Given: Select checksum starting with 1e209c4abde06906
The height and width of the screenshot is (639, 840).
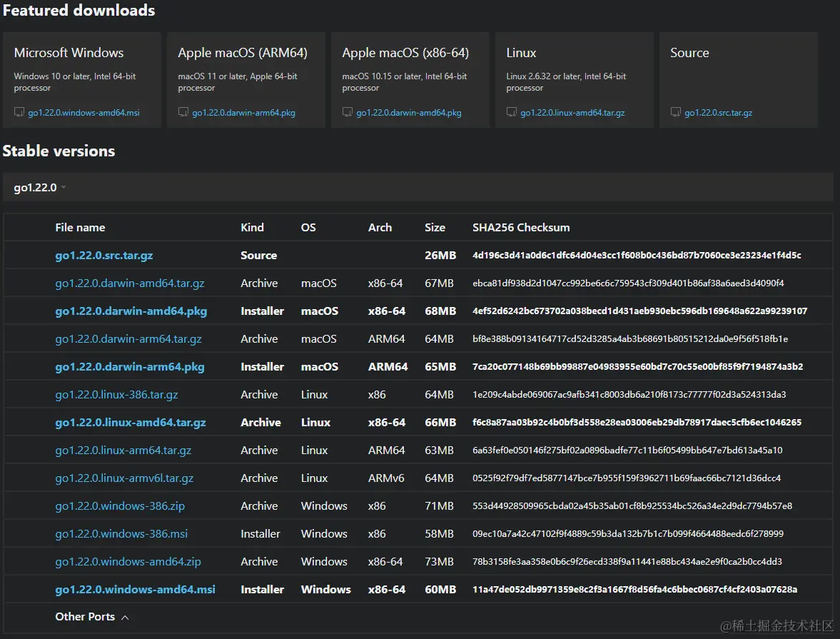Looking at the screenshot, I should 629,395.
